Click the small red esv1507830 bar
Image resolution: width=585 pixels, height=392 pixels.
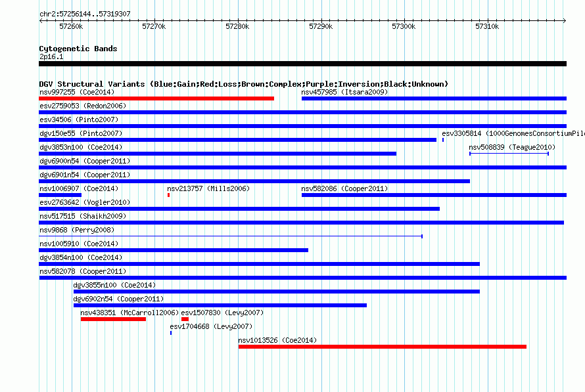(185, 319)
